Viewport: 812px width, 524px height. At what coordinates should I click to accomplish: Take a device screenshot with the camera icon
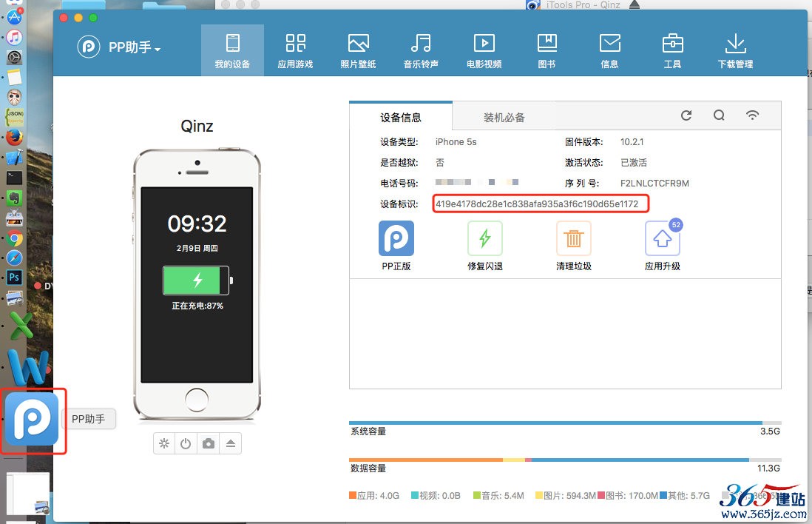209,443
